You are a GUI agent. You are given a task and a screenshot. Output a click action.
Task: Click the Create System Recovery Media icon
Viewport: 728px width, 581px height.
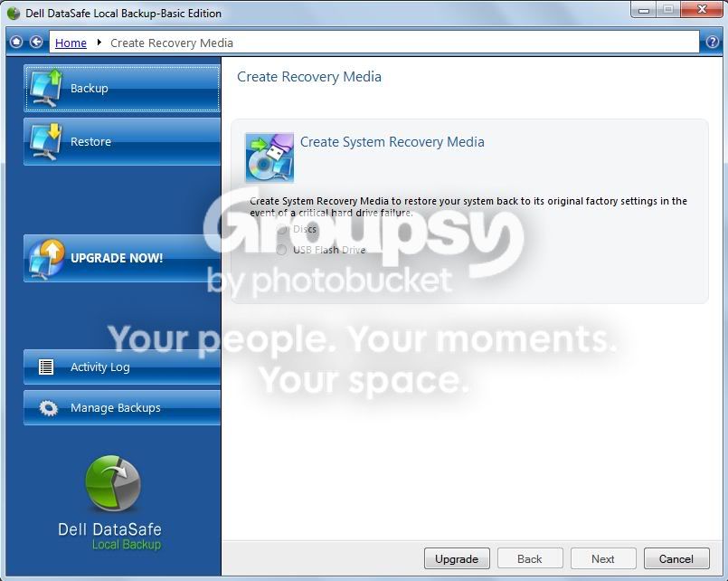pos(269,157)
